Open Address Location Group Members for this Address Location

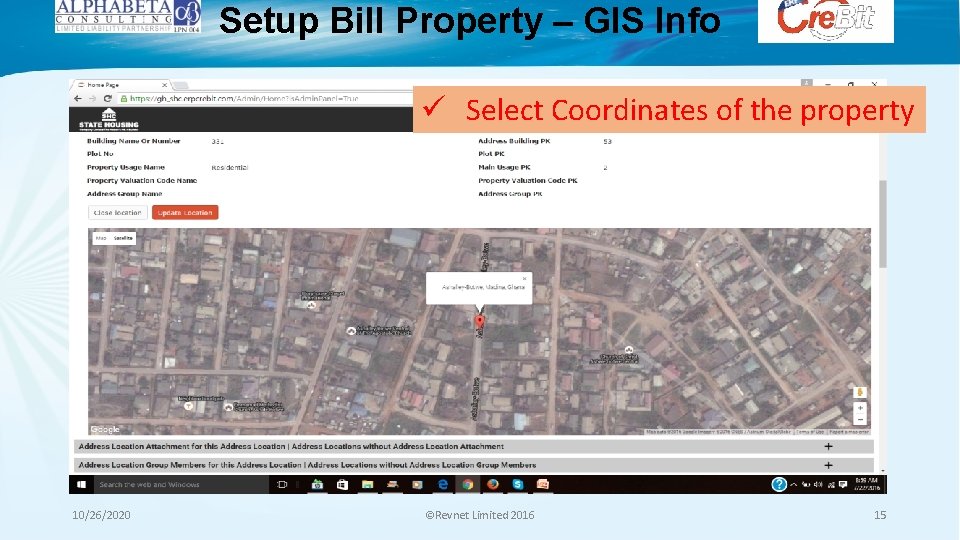click(x=190, y=465)
